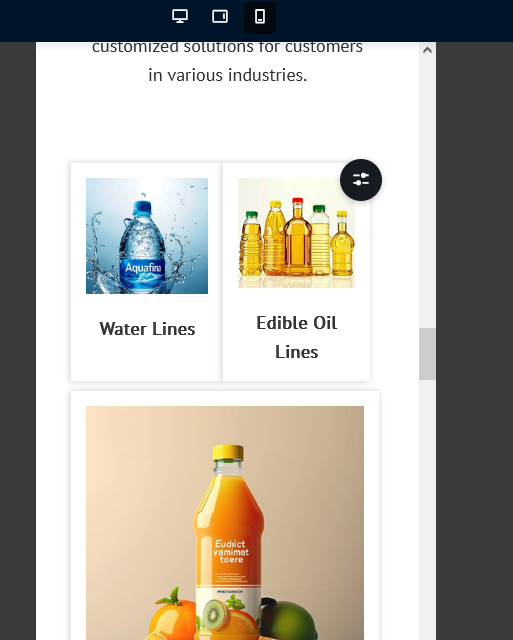Open the section settings sliders button
This screenshot has height=640, width=513.
pyautogui.click(x=361, y=180)
